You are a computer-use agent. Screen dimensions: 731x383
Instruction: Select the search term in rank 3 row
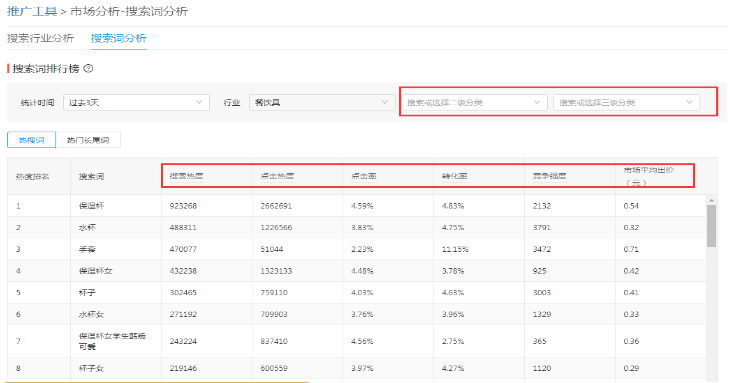[87, 249]
